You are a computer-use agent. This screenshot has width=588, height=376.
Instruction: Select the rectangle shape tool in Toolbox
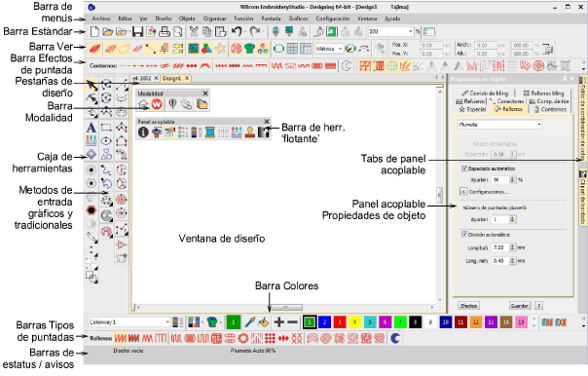pyautogui.click(x=106, y=128)
